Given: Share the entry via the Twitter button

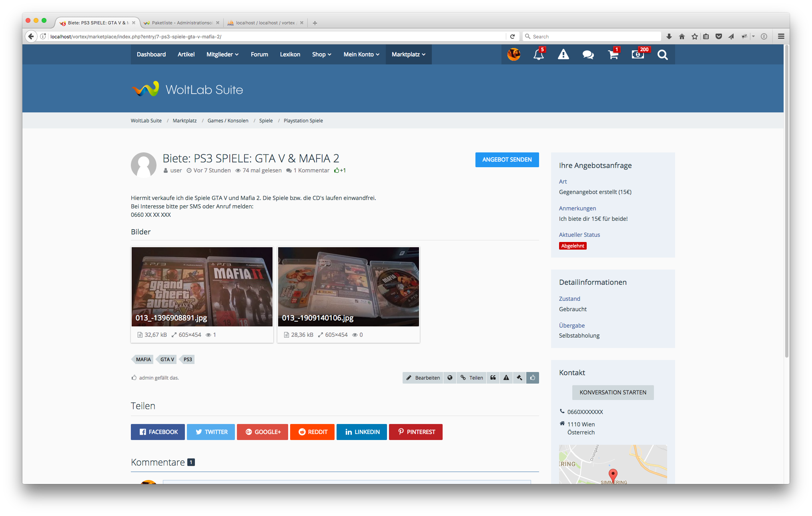Looking at the screenshot, I should tap(211, 432).
